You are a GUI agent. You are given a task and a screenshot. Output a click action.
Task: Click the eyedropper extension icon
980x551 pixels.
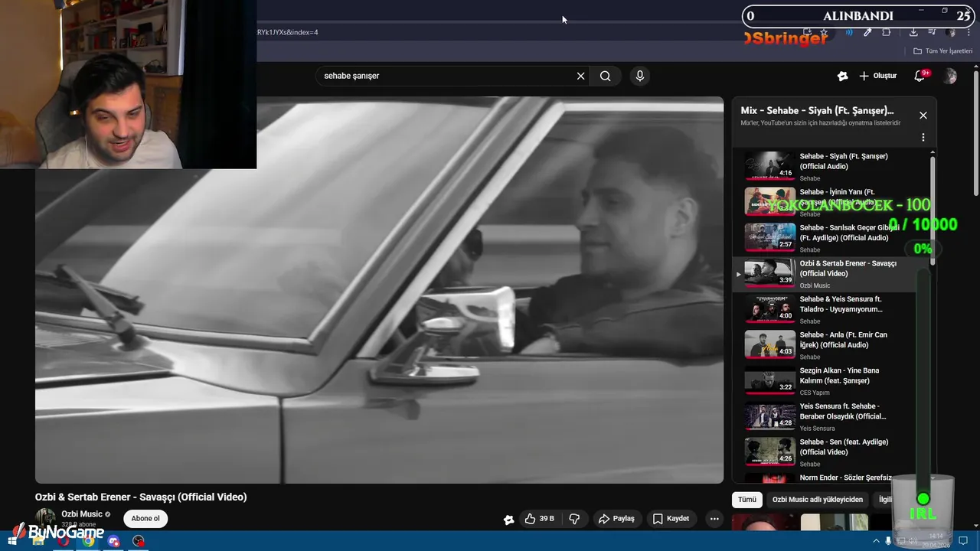point(867,33)
